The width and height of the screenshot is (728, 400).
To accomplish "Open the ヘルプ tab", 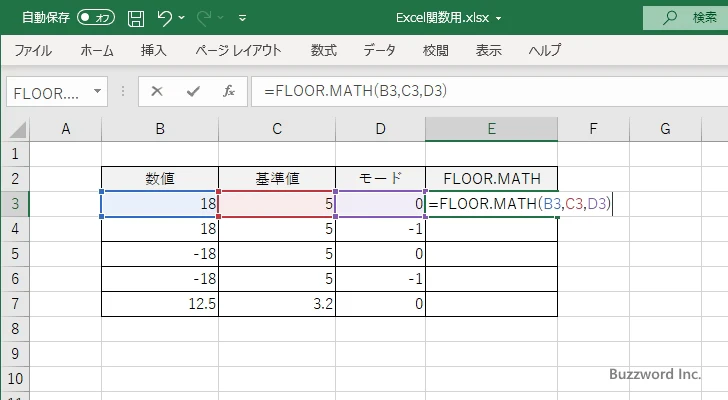I will [544, 50].
